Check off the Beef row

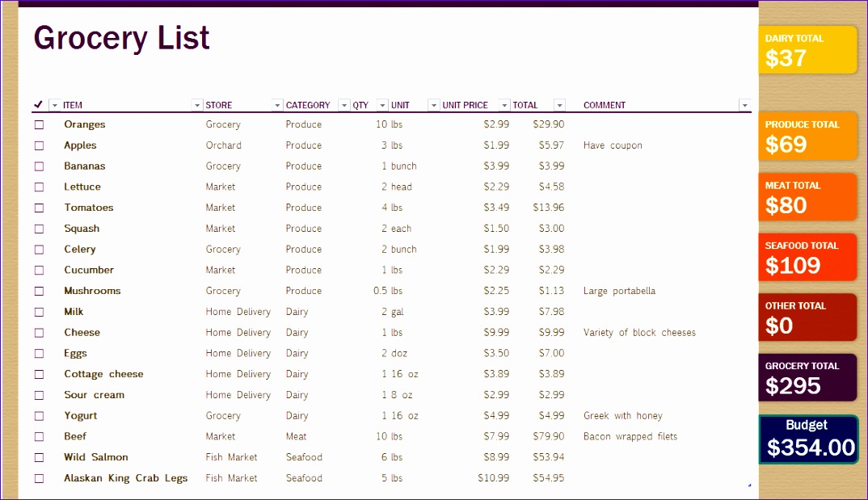pyautogui.click(x=39, y=437)
